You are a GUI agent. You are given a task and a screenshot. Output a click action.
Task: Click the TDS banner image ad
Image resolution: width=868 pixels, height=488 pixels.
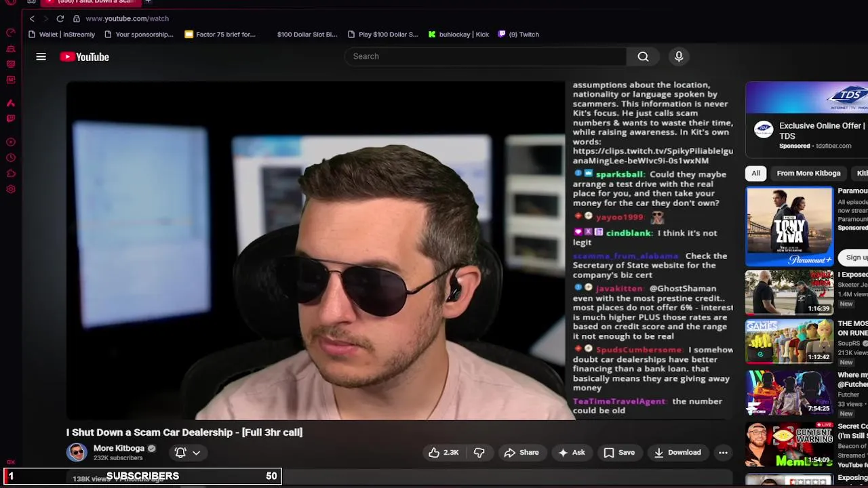pos(807,98)
